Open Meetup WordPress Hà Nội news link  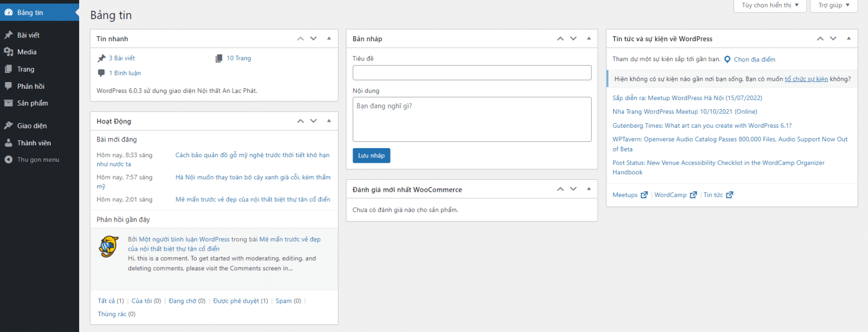coord(687,98)
